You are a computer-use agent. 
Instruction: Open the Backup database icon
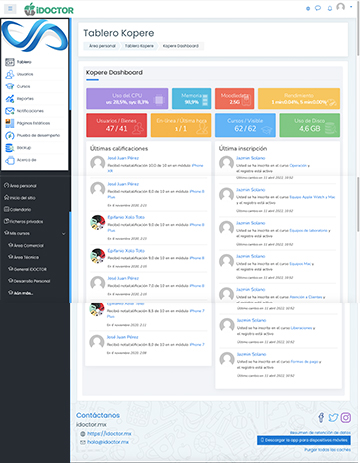[x=10, y=148]
